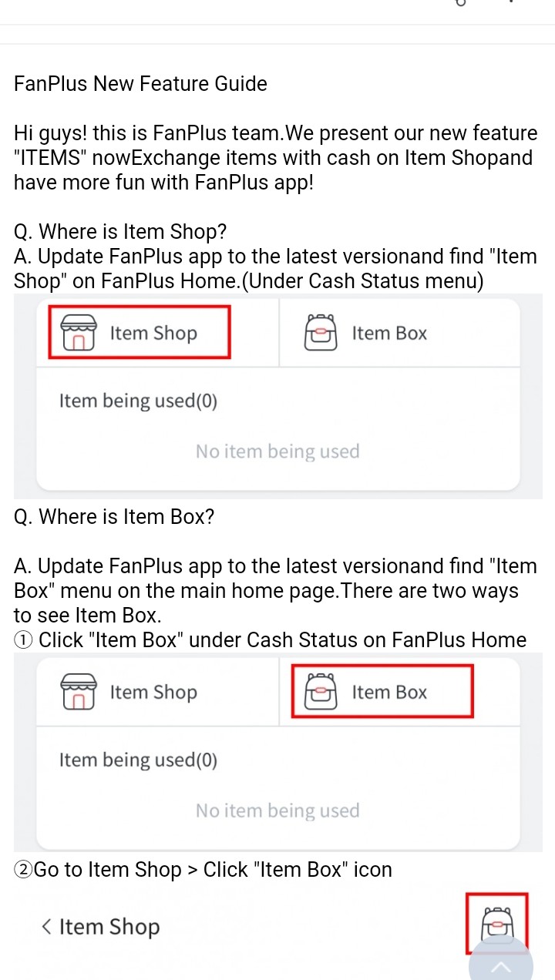Image resolution: width=555 pixels, height=980 pixels.
Task: Select the red-boxed "Item Box" label
Action: coord(389,692)
